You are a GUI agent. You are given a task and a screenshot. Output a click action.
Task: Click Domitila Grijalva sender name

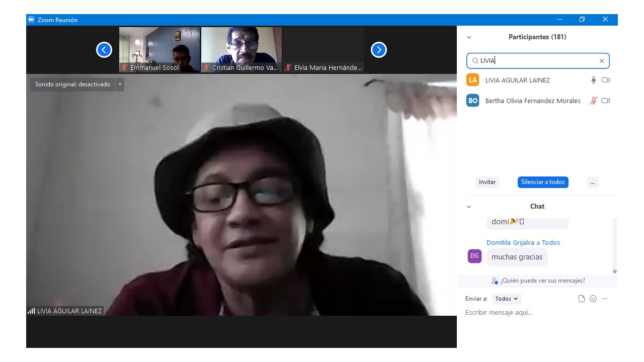click(510, 242)
